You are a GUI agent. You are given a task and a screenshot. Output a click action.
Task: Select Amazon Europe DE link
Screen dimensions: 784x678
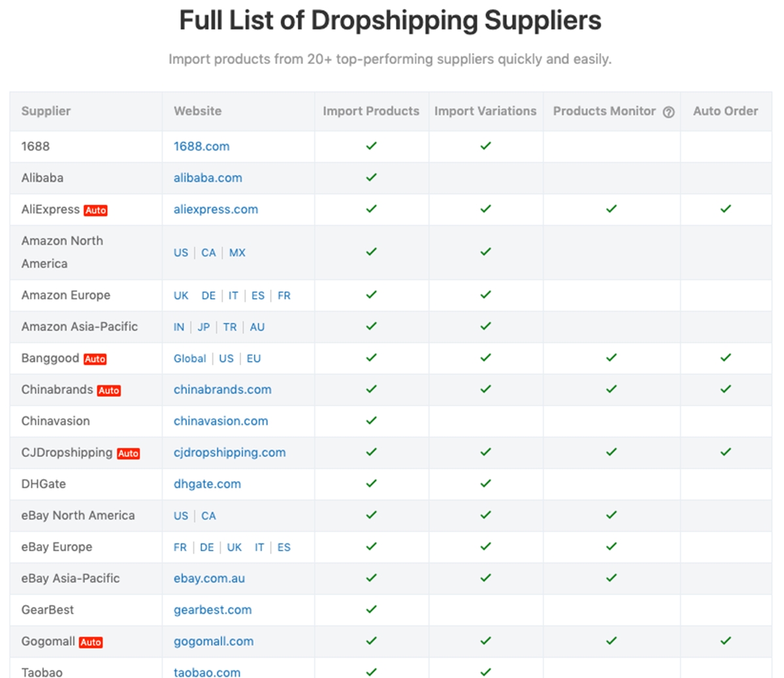pyautogui.click(x=208, y=296)
